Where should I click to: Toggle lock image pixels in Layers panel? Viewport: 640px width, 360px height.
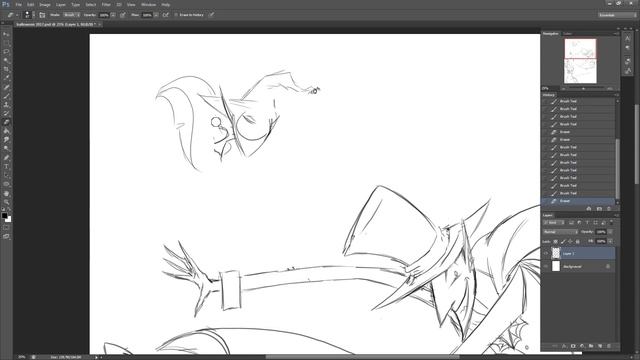click(563, 241)
